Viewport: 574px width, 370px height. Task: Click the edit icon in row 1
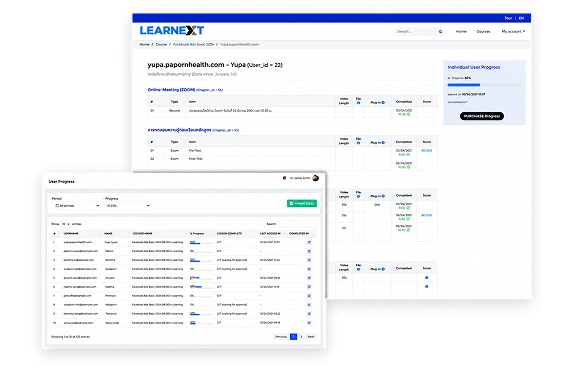pyautogui.click(x=309, y=242)
